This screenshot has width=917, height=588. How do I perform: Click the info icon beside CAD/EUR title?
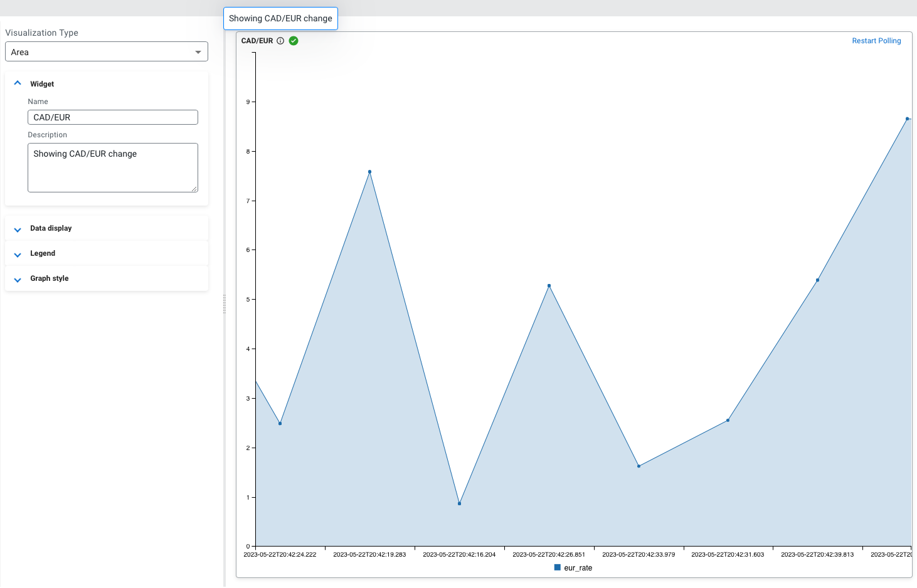pyautogui.click(x=280, y=41)
